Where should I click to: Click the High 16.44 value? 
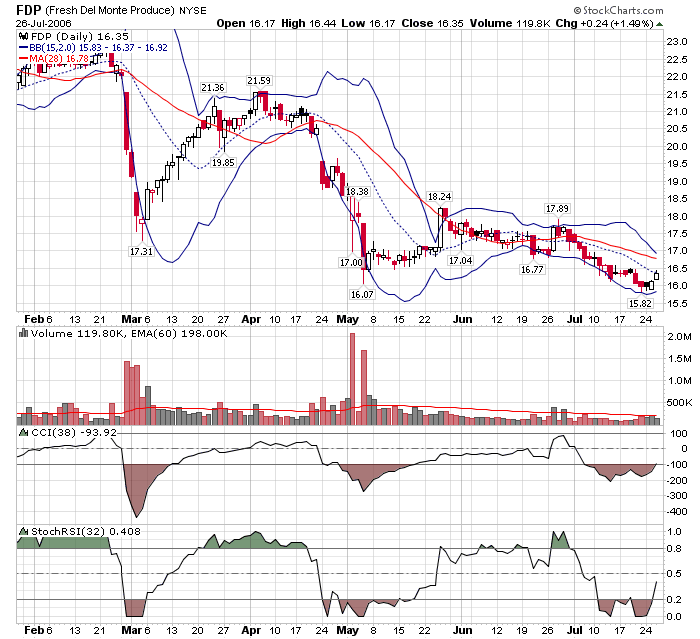click(308, 23)
